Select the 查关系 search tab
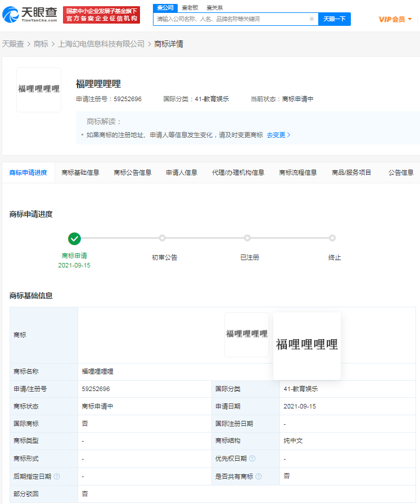 click(x=215, y=7)
